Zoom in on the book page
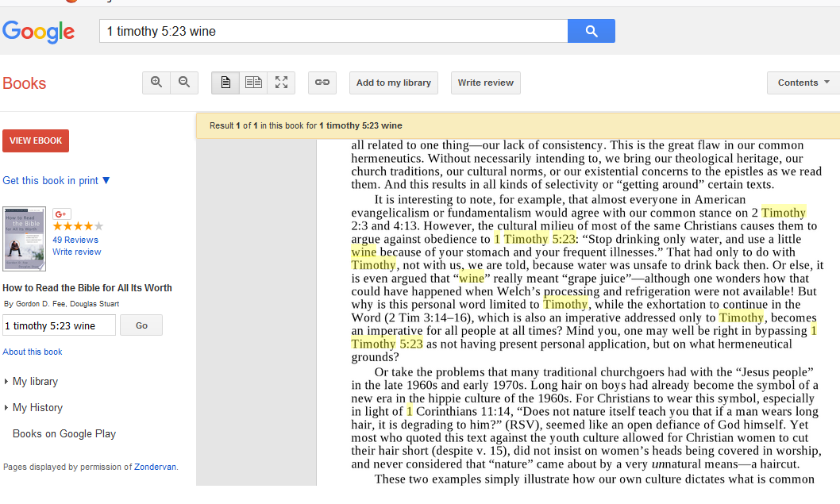The width and height of the screenshot is (840, 504). tap(156, 83)
